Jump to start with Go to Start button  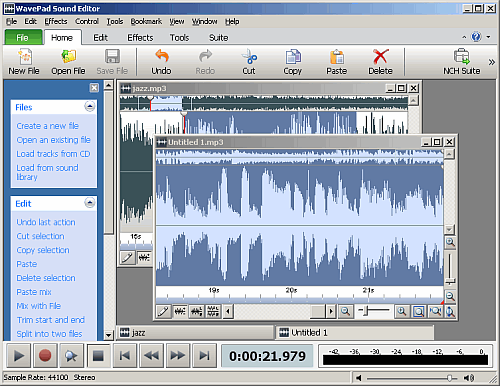(x=125, y=356)
